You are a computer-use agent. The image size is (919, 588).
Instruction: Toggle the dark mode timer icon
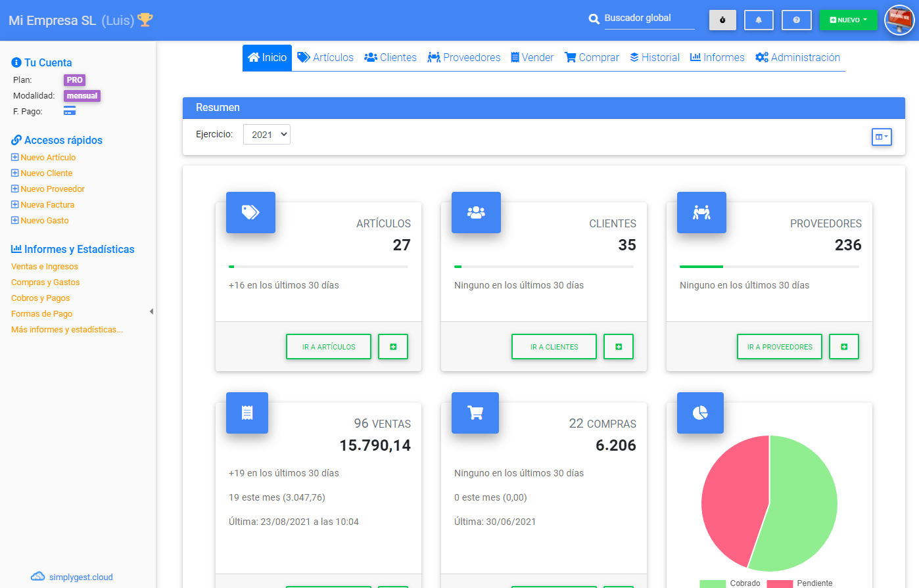(x=722, y=20)
